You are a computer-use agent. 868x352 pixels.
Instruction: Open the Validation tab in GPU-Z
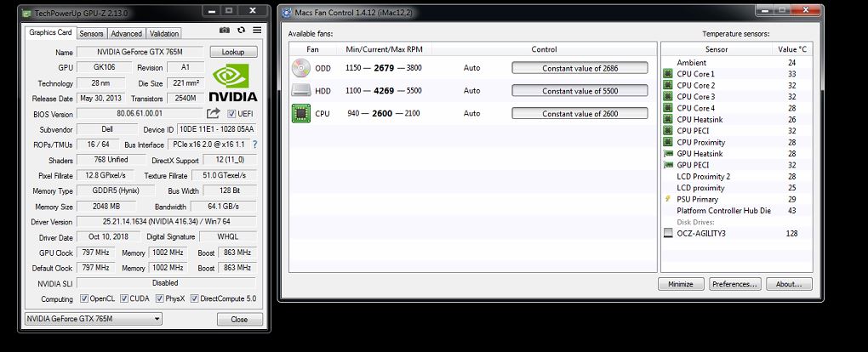(164, 34)
